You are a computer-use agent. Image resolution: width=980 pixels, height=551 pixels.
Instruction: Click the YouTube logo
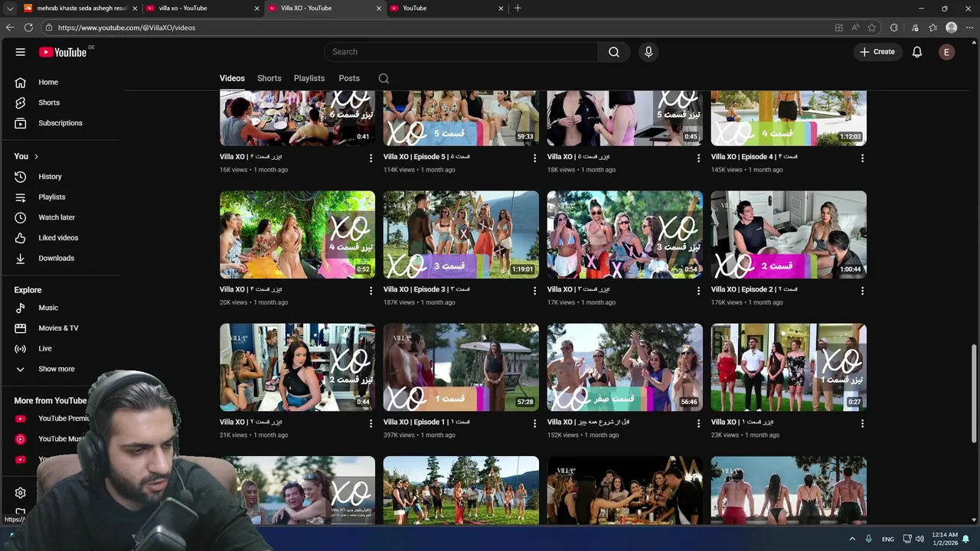click(63, 52)
